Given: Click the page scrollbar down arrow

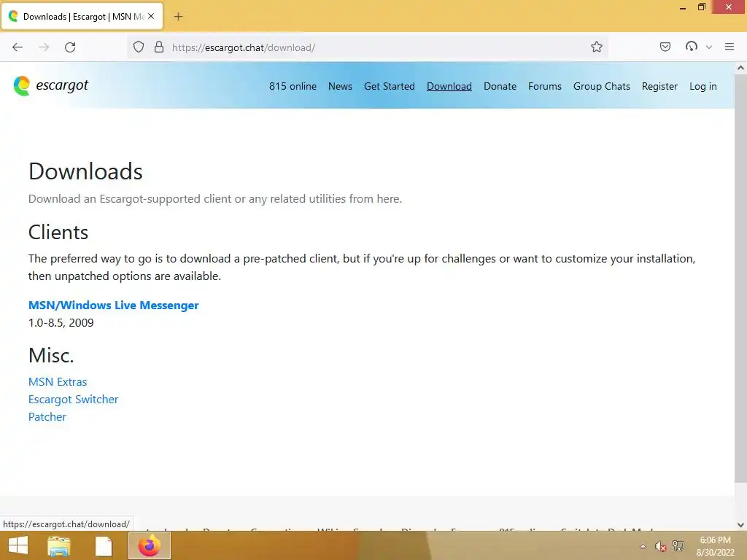Looking at the screenshot, I should pyautogui.click(x=740, y=525).
